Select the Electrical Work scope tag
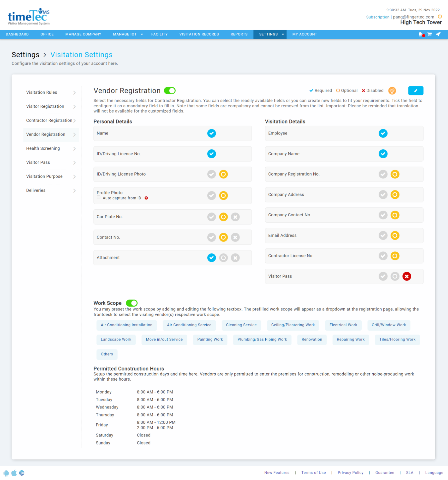 point(343,325)
